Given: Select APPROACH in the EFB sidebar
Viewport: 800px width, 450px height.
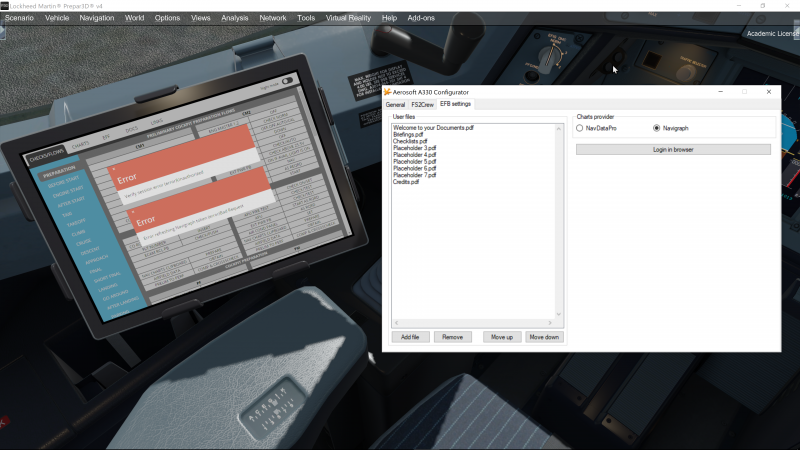Looking at the screenshot, I should pos(96,260).
